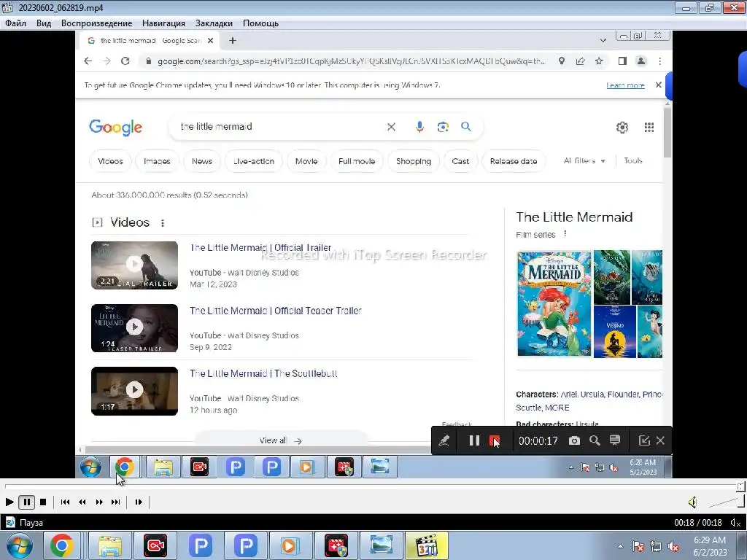
Task: Open The Little Mermaid Official Trailer link
Action: (x=260, y=248)
